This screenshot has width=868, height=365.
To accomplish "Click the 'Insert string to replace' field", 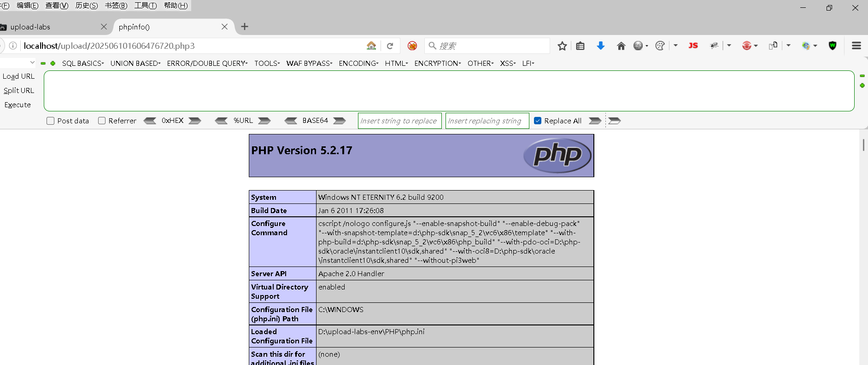I will [400, 121].
